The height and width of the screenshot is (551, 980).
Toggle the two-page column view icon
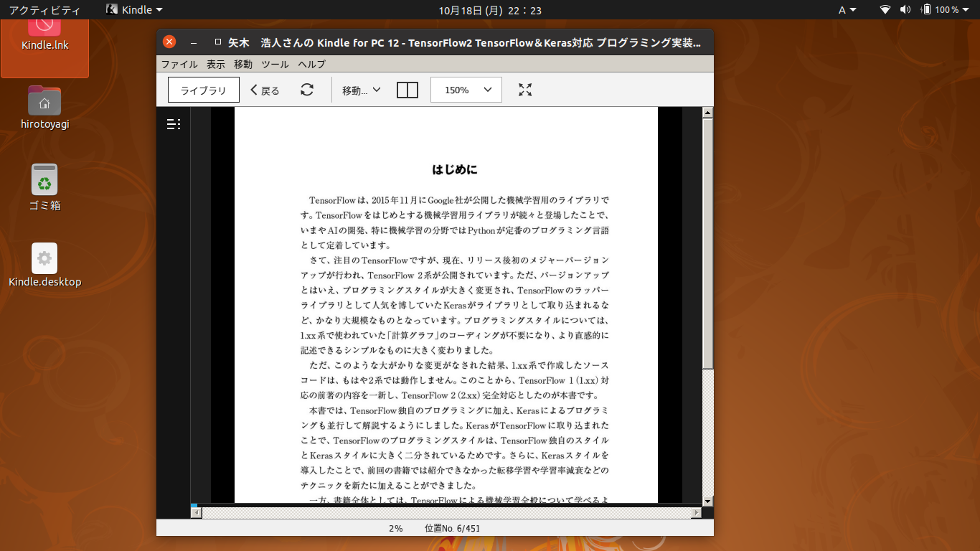coord(407,90)
